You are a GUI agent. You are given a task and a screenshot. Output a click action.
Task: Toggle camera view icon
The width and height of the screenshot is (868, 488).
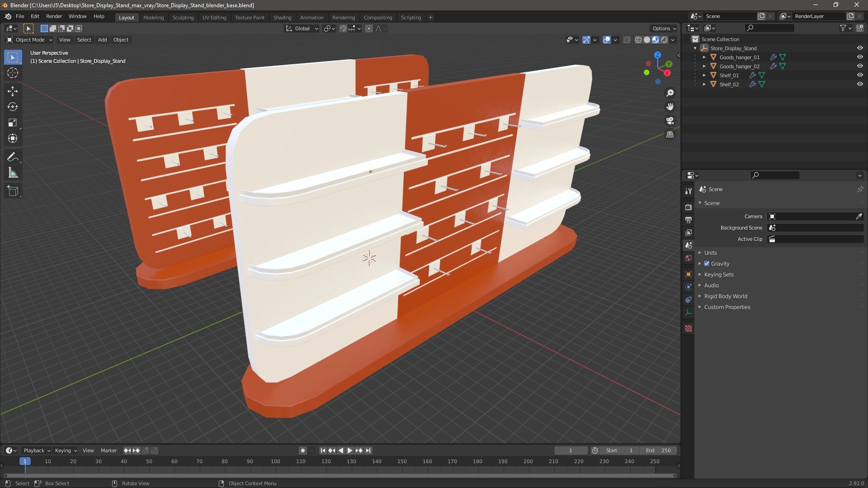(x=670, y=121)
